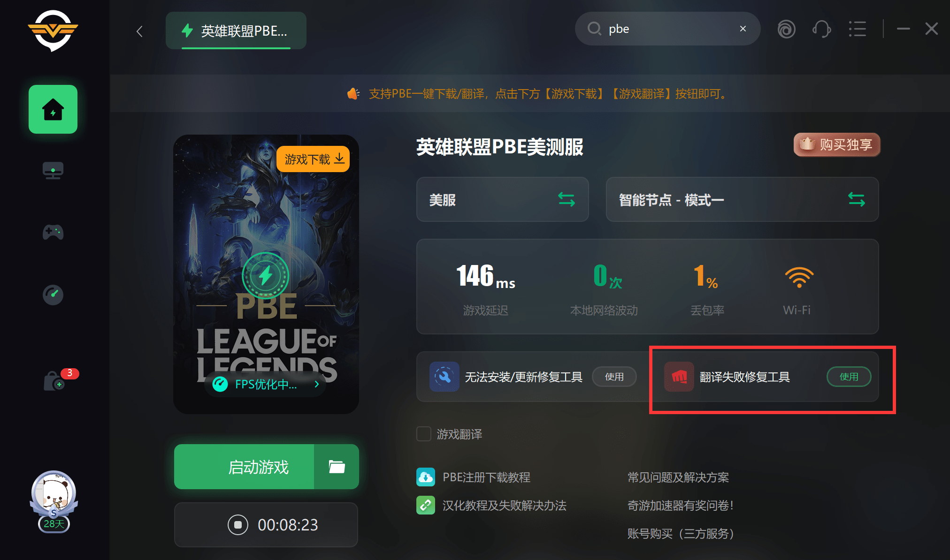Open the game folder icon beside 启动游戏
Screen dimensions: 950x560
point(337,467)
